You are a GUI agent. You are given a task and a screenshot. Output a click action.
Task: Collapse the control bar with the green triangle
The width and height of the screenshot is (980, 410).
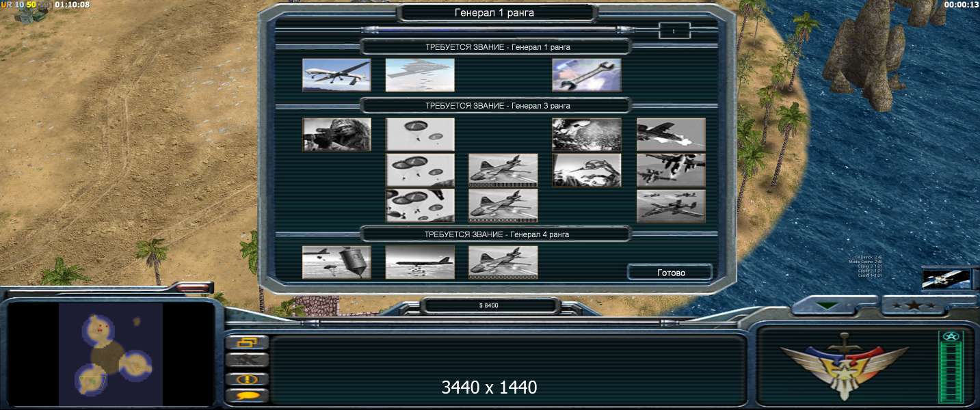828,306
